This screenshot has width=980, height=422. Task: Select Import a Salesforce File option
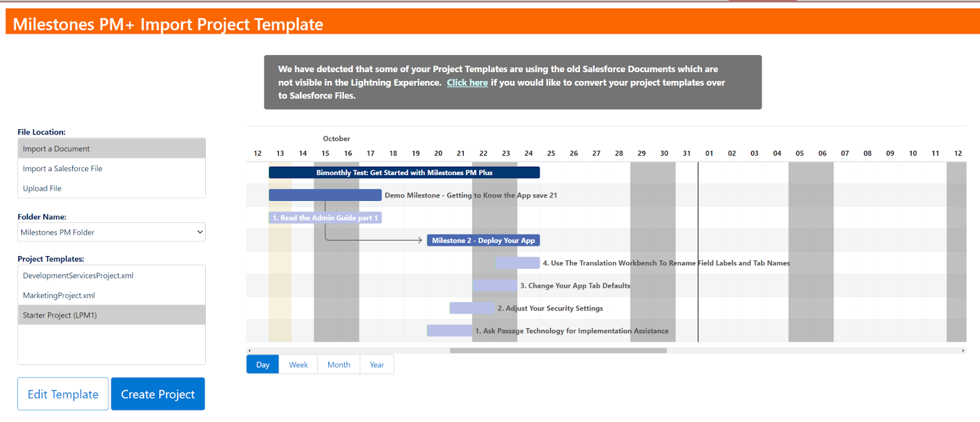point(111,168)
